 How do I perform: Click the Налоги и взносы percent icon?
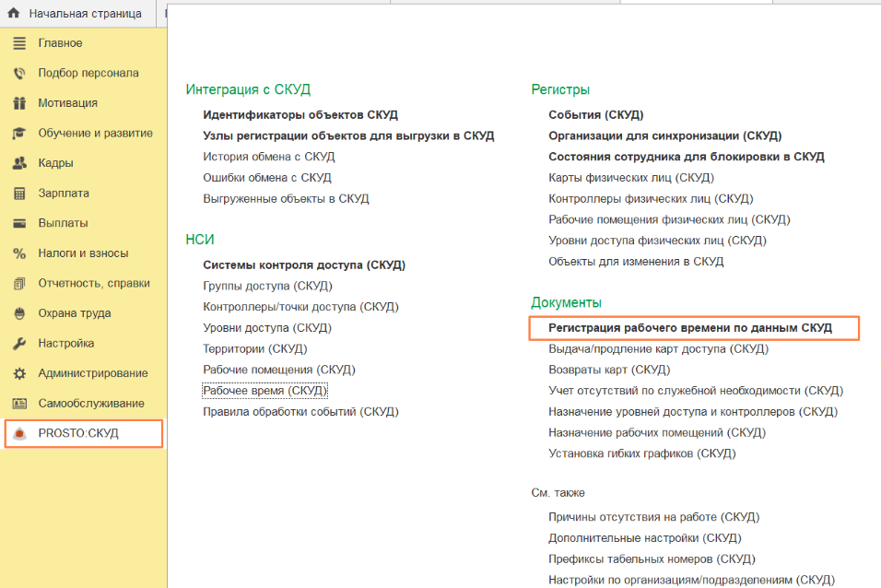click(18, 253)
